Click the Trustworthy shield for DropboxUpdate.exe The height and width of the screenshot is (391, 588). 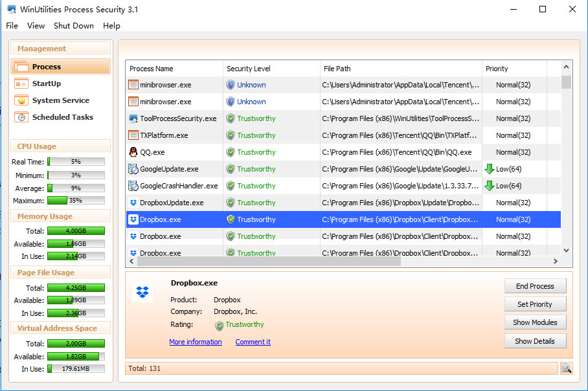click(x=231, y=203)
